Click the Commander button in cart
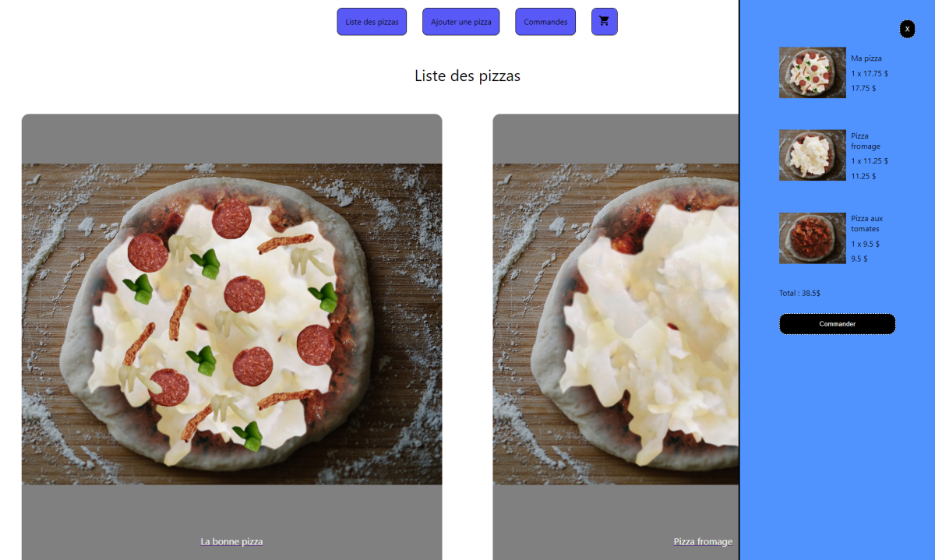Image resolution: width=935 pixels, height=560 pixels. pos(837,324)
